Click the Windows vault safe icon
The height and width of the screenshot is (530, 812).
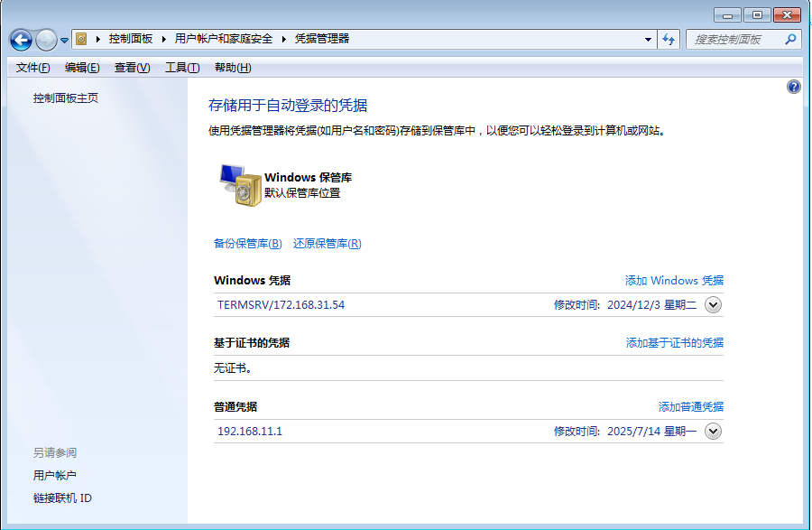coord(239,185)
